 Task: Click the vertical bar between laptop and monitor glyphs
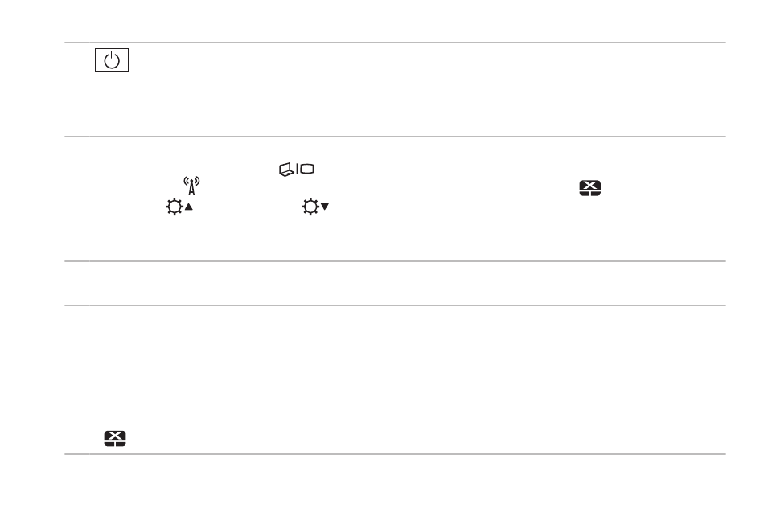(x=298, y=169)
